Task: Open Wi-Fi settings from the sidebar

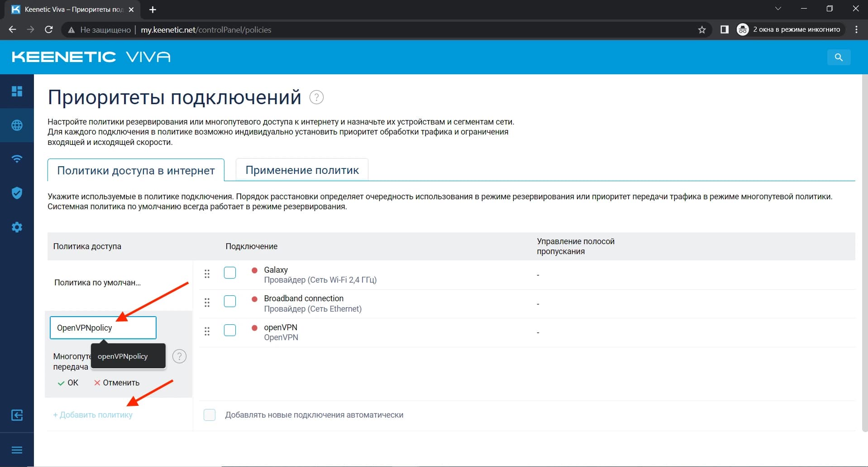Action: coord(17,159)
